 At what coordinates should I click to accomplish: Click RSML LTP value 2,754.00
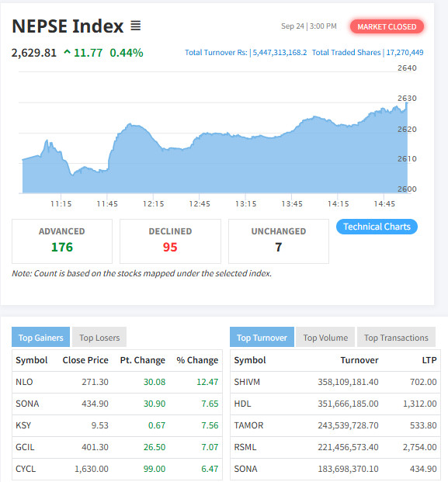tap(420, 447)
